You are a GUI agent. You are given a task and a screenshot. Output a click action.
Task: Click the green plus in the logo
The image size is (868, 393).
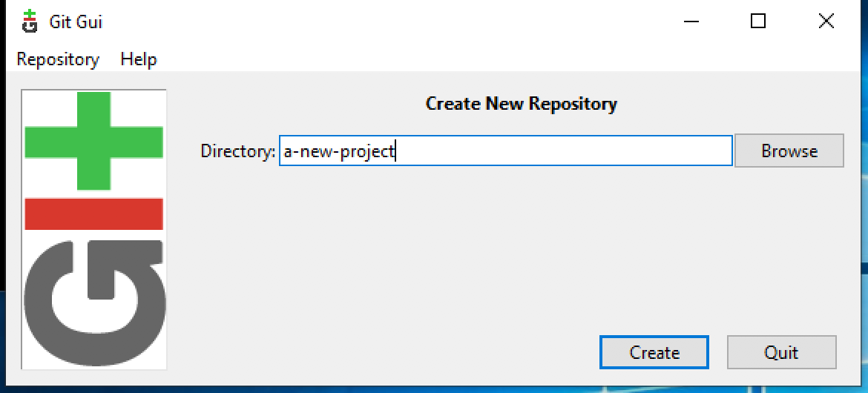point(94,141)
